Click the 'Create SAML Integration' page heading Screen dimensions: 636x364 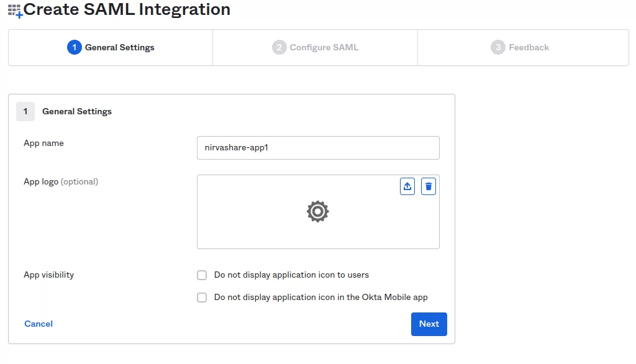(126, 9)
